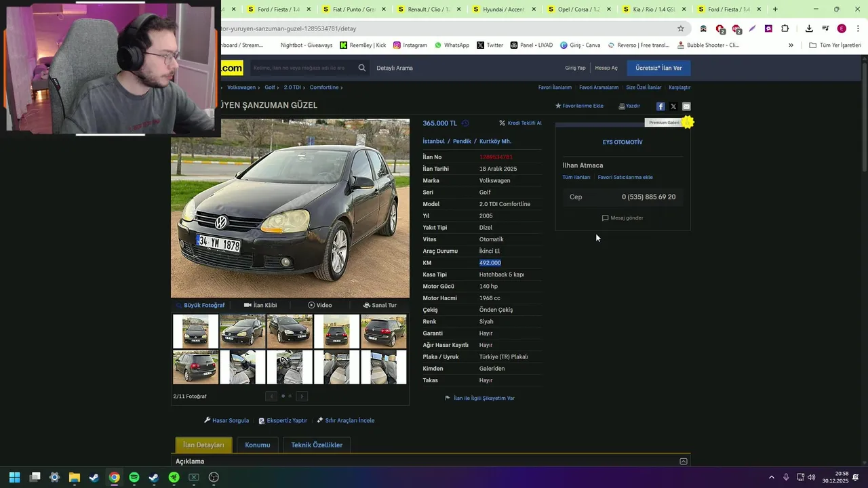Open taskbar volume icon

point(811,477)
